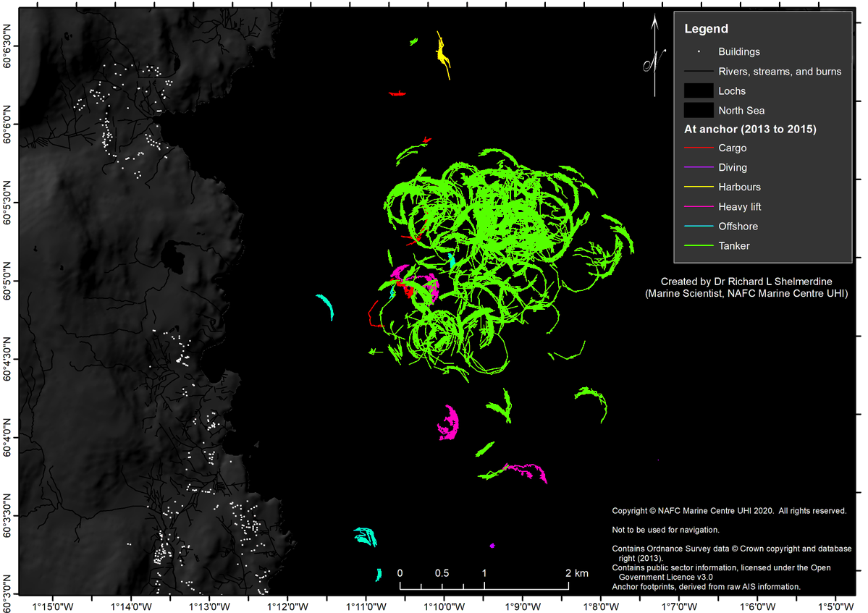Click the green Tanker line symbol in legend
868x613 pixels.
coord(698,246)
